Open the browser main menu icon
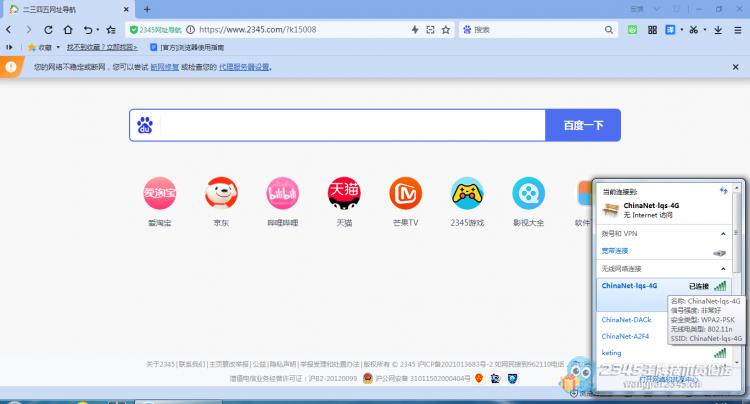This screenshot has width=750, height=404. point(738,30)
